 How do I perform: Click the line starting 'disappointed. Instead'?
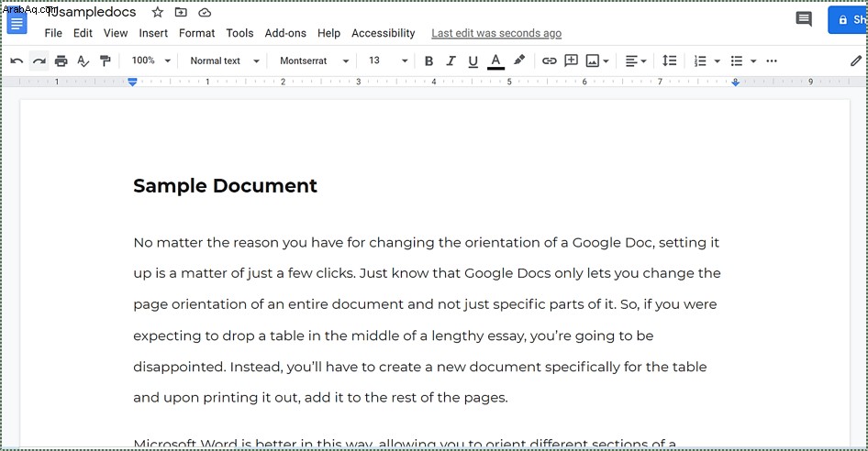click(x=420, y=367)
